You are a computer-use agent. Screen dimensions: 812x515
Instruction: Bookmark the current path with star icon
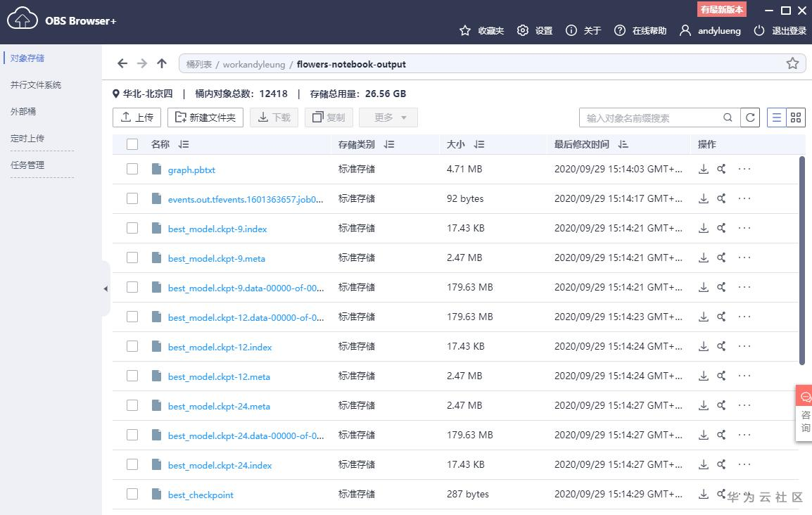click(x=792, y=63)
